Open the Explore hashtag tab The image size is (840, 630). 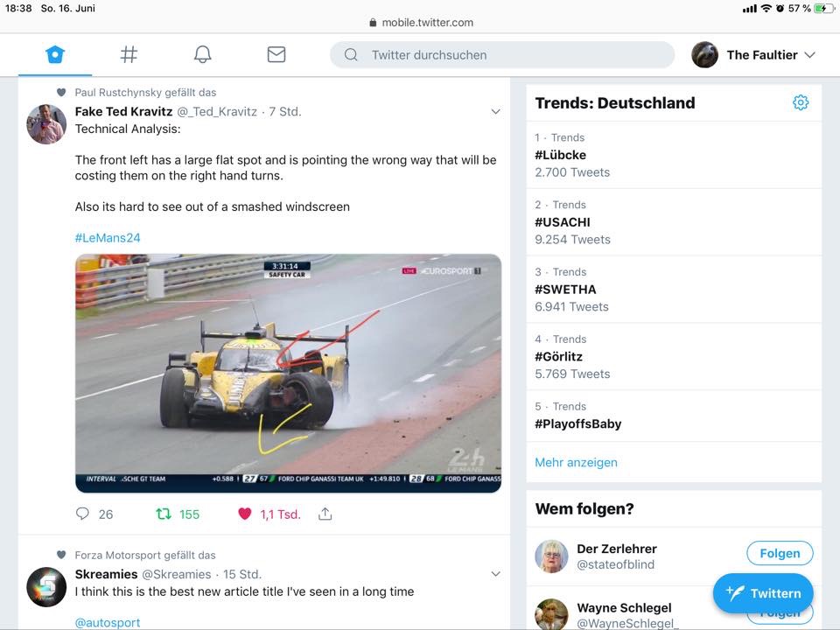(129, 54)
